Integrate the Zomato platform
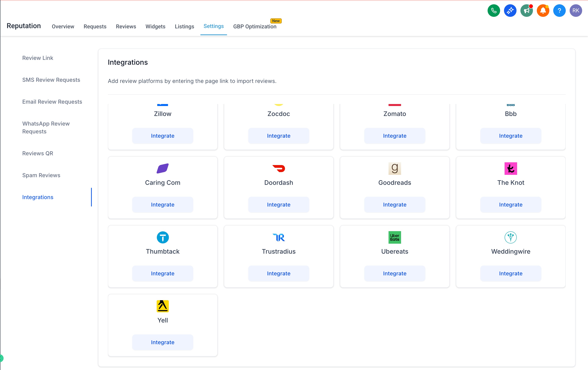Screen dimensions: 588x370 point(395,136)
